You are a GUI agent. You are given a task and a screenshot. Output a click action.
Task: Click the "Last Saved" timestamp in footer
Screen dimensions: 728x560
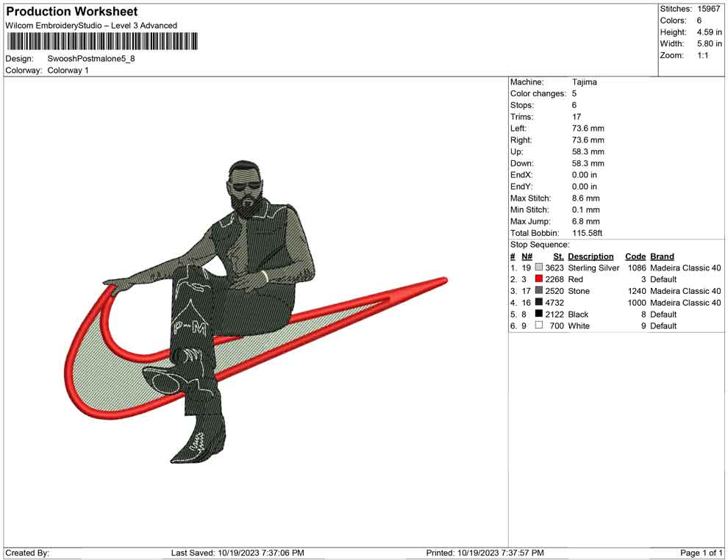pos(238,553)
